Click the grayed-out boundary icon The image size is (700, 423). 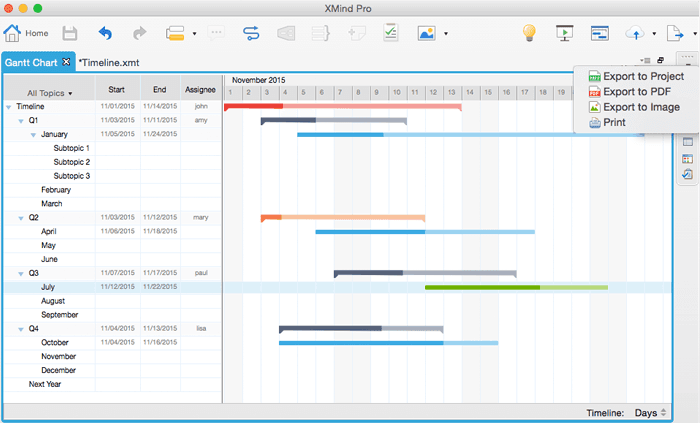tap(286, 33)
